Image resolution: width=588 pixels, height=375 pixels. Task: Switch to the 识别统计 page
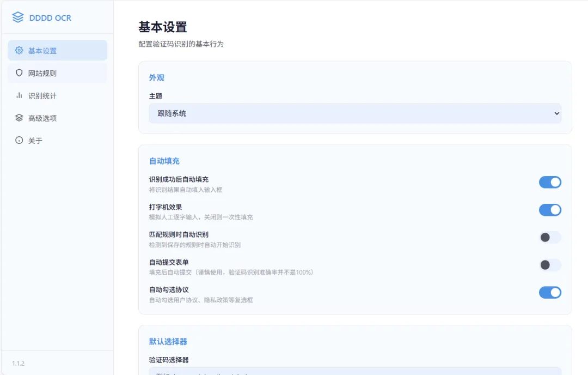[57, 95]
